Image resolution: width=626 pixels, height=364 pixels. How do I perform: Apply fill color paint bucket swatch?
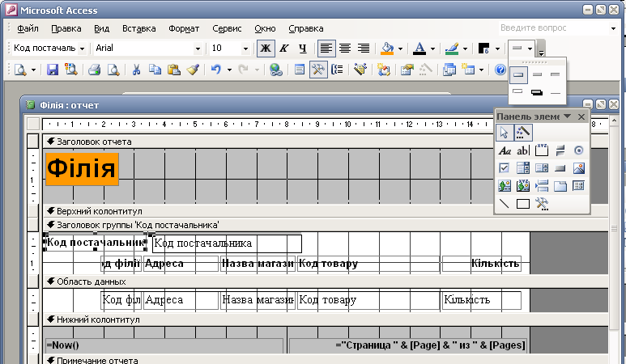[387, 49]
